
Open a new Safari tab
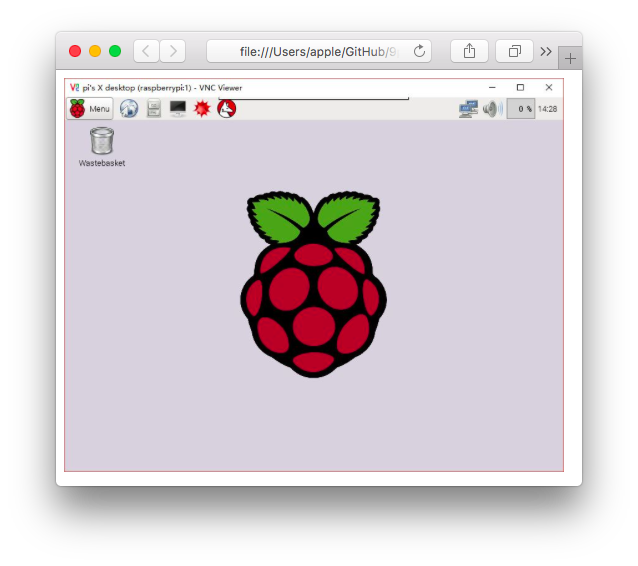point(570,59)
